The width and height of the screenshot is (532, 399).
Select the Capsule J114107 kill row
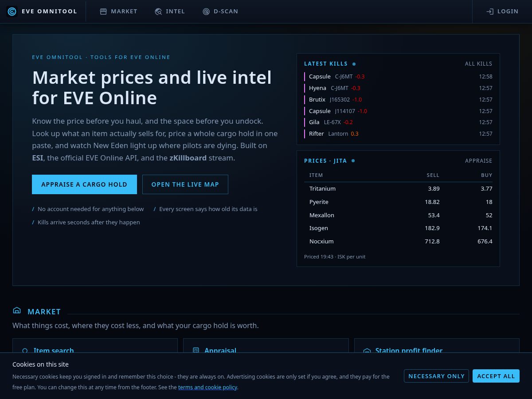[x=398, y=111]
